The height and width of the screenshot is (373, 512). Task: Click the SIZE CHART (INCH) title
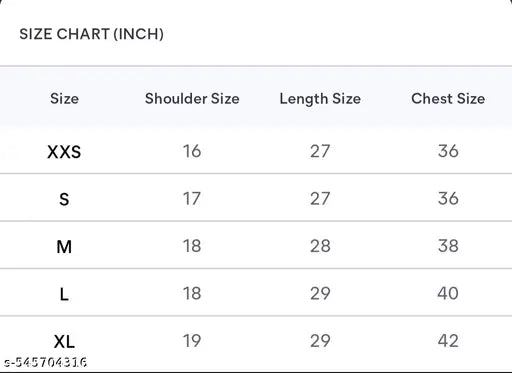pos(91,34)
